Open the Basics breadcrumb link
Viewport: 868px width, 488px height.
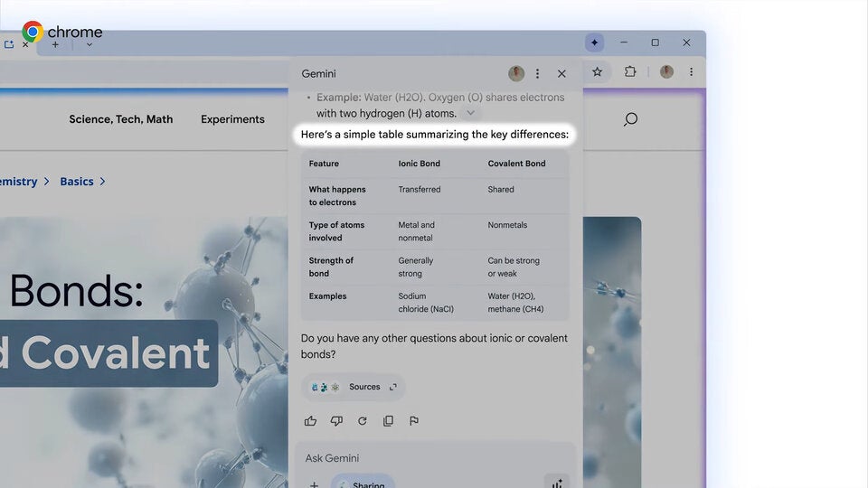[x=76, y=182]
